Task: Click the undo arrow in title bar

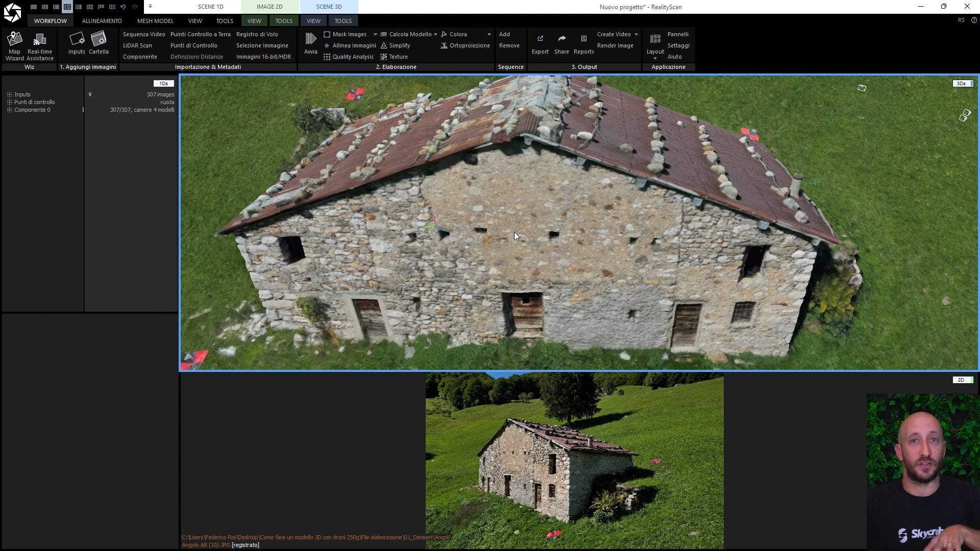Action: (123, 7)
